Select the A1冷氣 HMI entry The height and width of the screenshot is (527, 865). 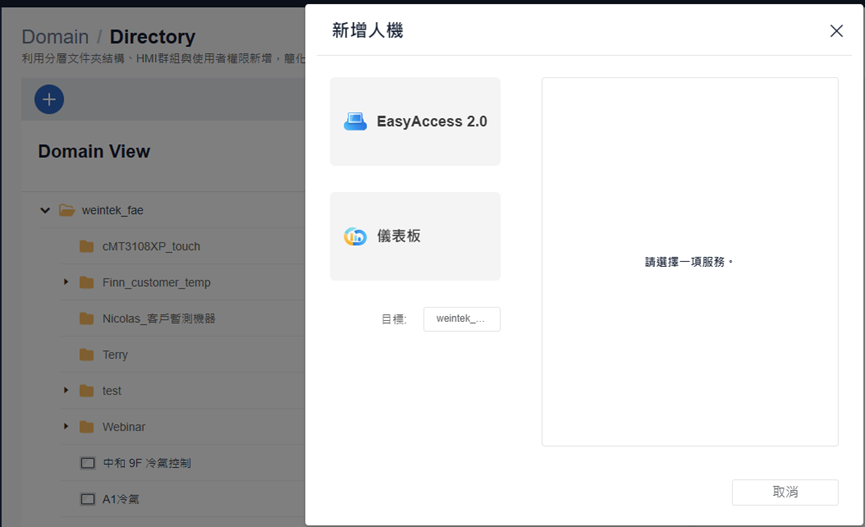pyautogui.click(x=121, y=499)
